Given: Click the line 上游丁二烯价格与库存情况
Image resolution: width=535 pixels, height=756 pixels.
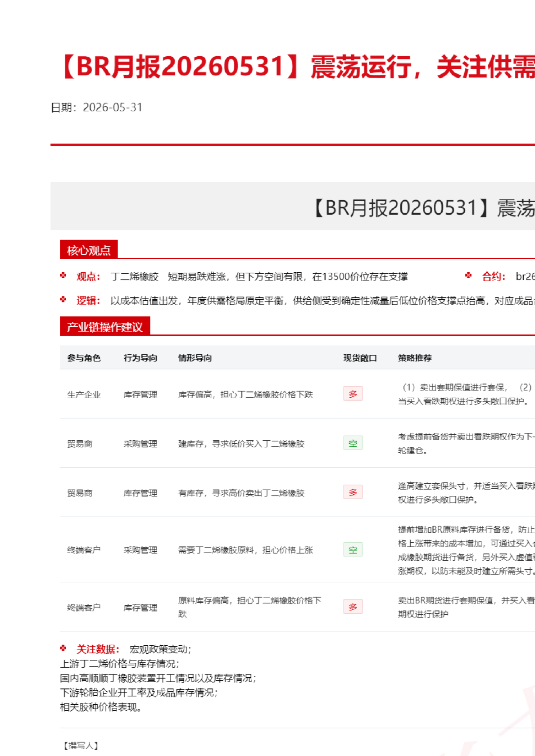Looking at the screenshot, I should coord(119,664).
